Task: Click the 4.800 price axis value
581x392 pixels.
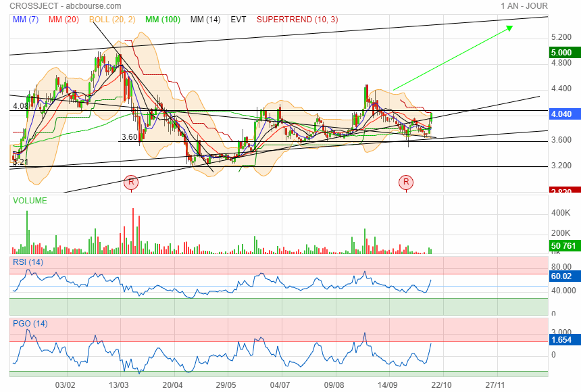Action: (561, 63)
